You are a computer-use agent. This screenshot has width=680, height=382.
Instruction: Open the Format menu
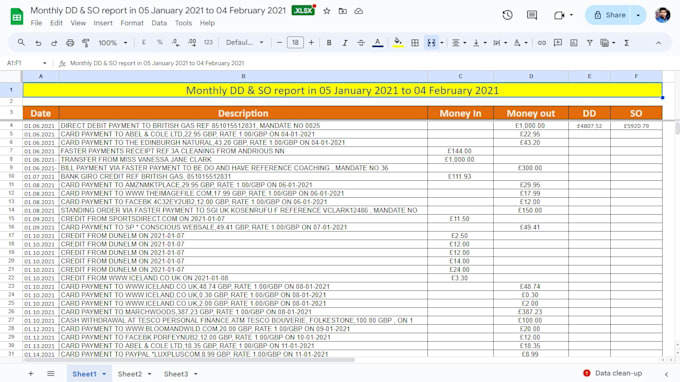click(132, 23)
